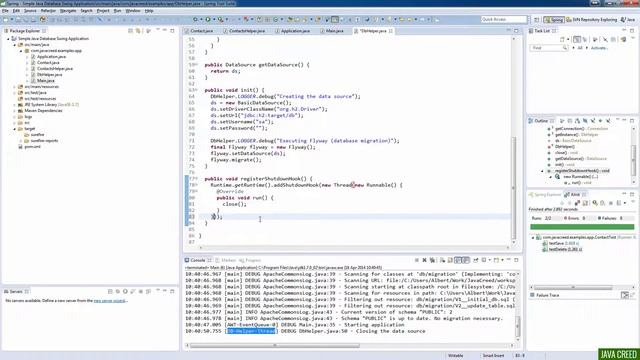Expand the JRE System Library node
The height and width of the screenshot is (360, 640).
[x=14, y=104]
